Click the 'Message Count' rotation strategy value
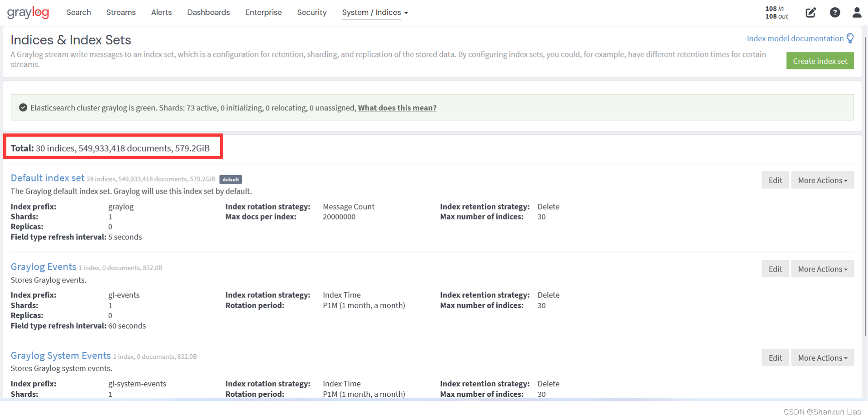Viewport: 868px width, 419px height. (x=349, y=207)
